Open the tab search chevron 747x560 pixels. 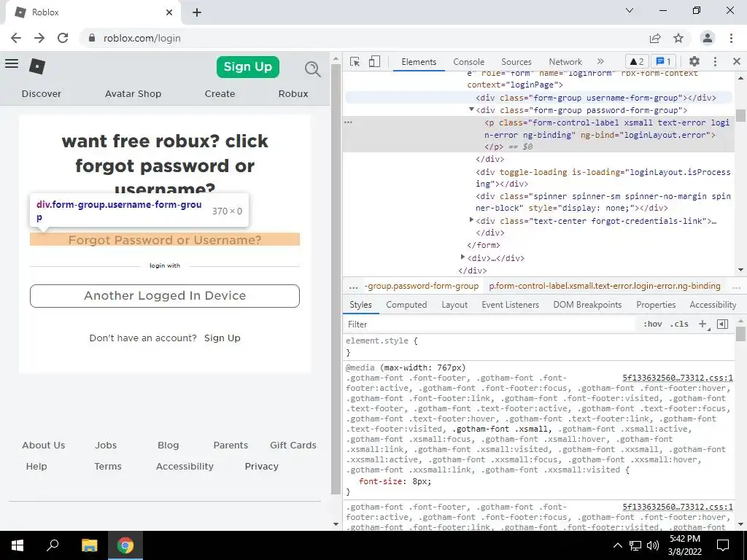point(630,10)
